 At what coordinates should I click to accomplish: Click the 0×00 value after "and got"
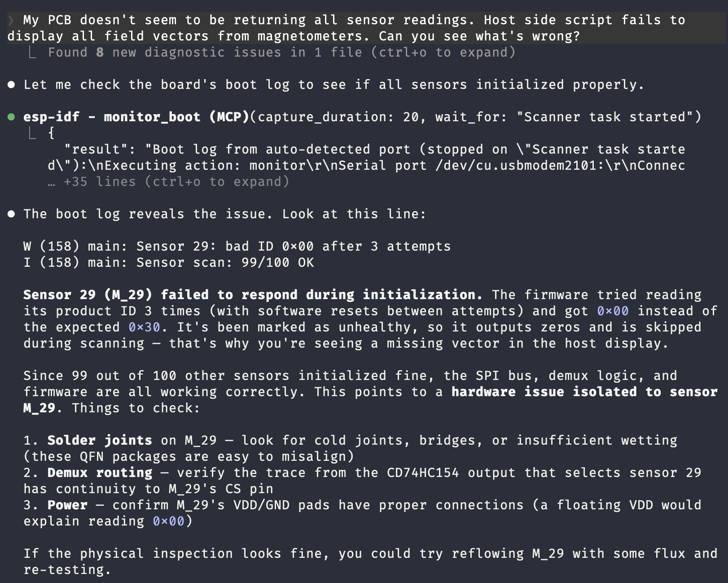[613, 311]
